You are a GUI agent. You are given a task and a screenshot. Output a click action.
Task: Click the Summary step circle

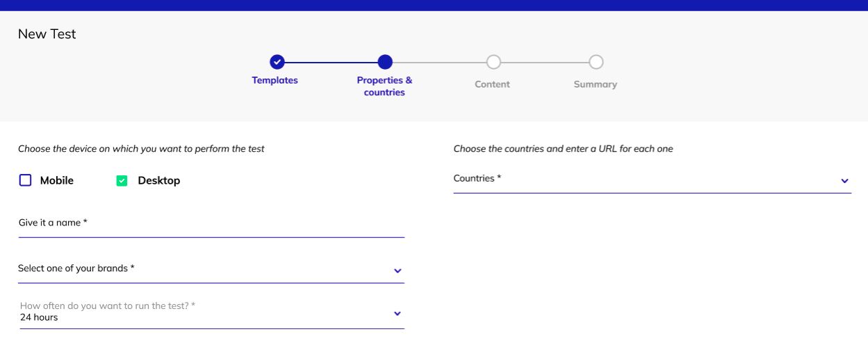(x=596, y=62)
